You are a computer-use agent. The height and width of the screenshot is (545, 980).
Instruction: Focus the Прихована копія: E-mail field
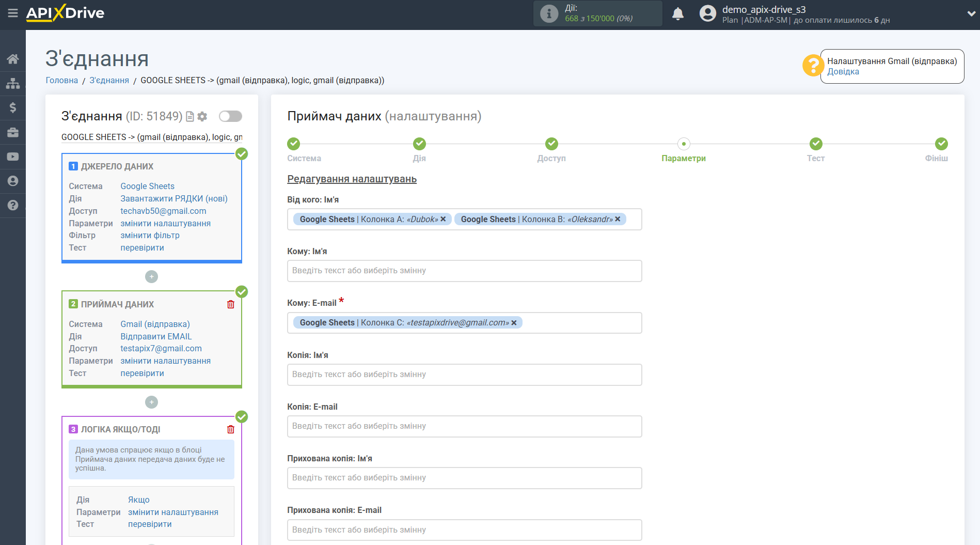click(x=465, y=530)
